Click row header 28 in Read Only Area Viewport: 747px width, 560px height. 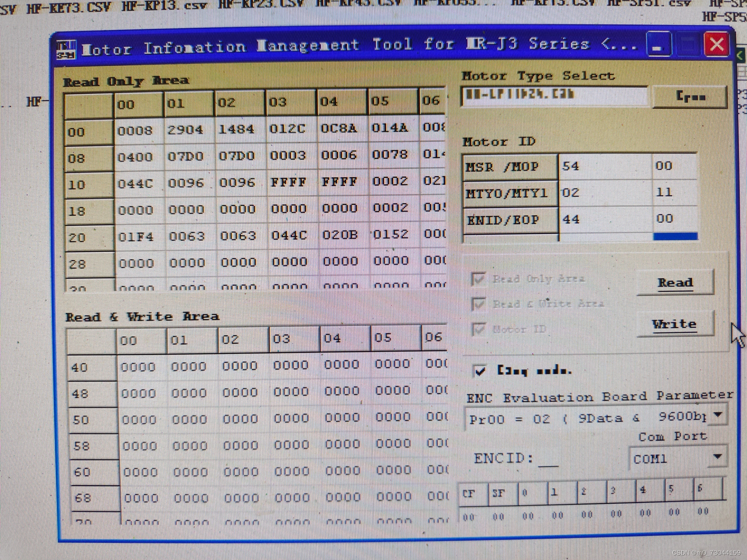[x=89, y=264]
